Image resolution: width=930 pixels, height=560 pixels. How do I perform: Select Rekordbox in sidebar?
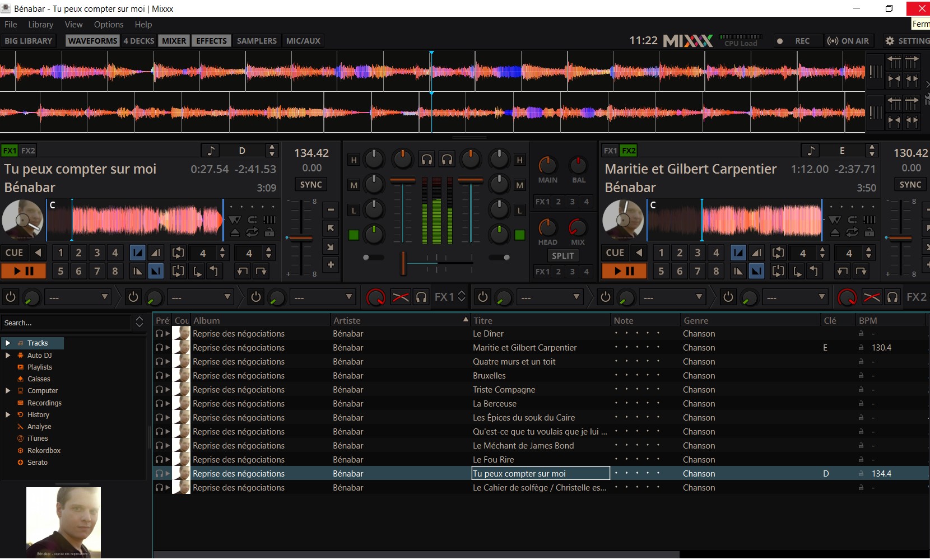pos(44,450)
